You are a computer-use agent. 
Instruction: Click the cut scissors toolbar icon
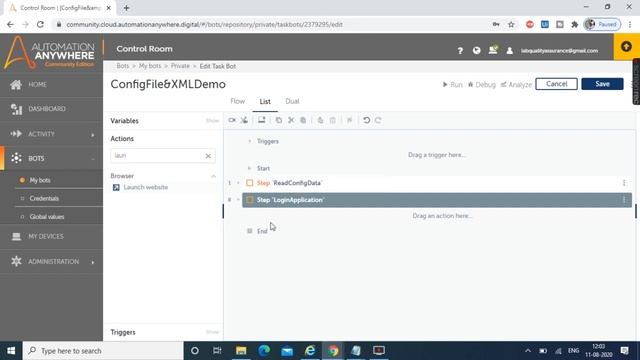point(291,120)
